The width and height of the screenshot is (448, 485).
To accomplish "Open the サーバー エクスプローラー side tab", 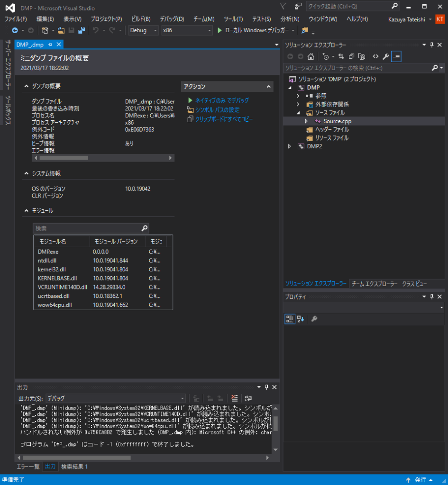I will (x=8, y=65).
